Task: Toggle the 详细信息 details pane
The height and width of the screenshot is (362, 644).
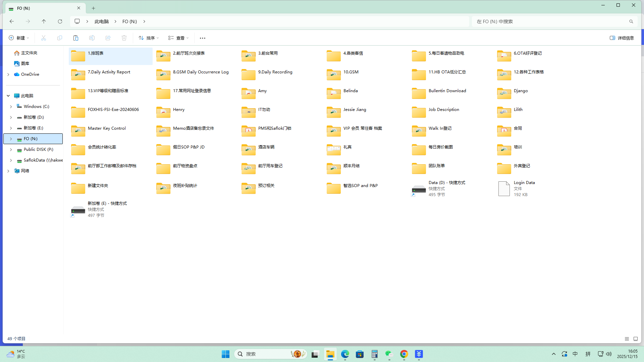Action: (622, 38)
